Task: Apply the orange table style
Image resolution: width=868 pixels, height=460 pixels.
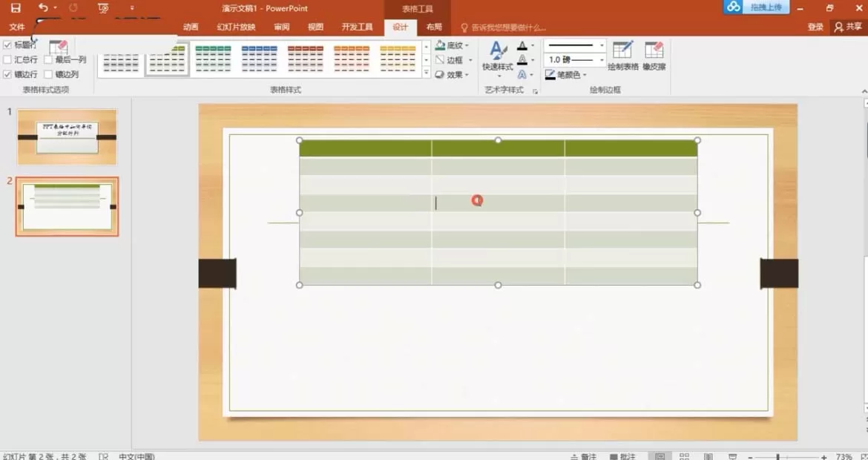Action: 351,59
